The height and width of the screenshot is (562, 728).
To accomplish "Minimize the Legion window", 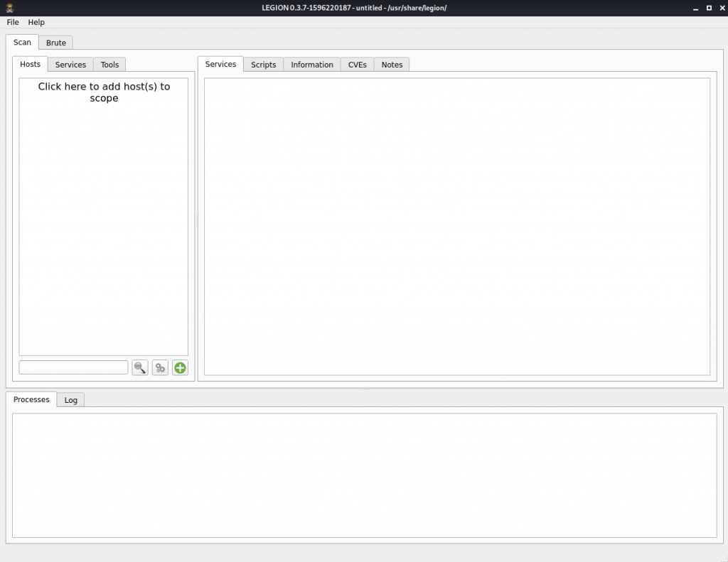I will (695, 9).
